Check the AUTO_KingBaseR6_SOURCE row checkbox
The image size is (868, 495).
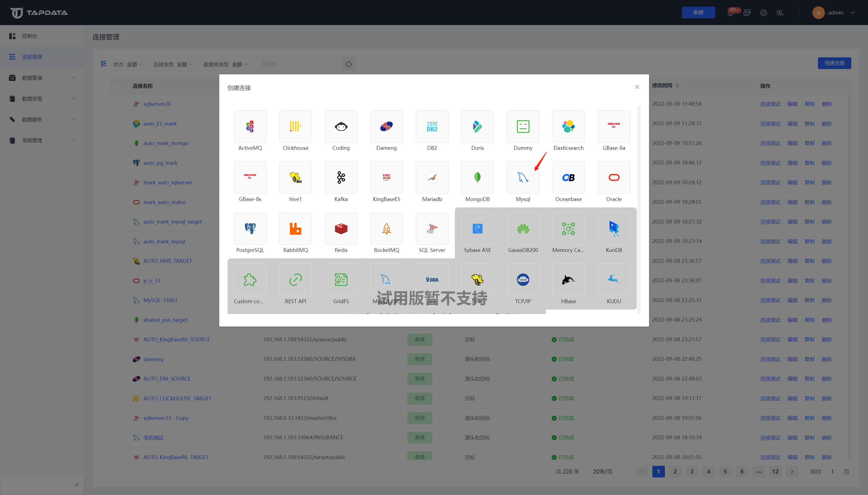[119, 339]
